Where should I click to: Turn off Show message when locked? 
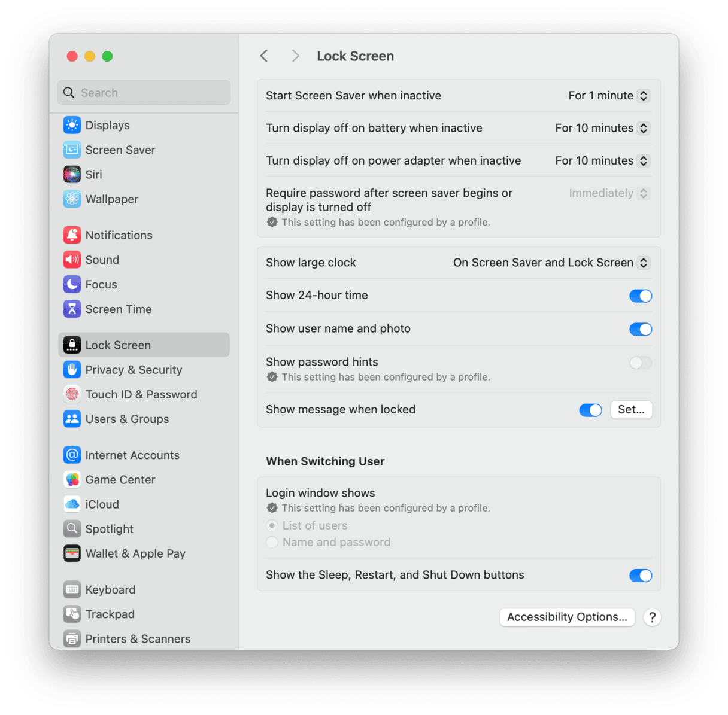click(590, 410)
